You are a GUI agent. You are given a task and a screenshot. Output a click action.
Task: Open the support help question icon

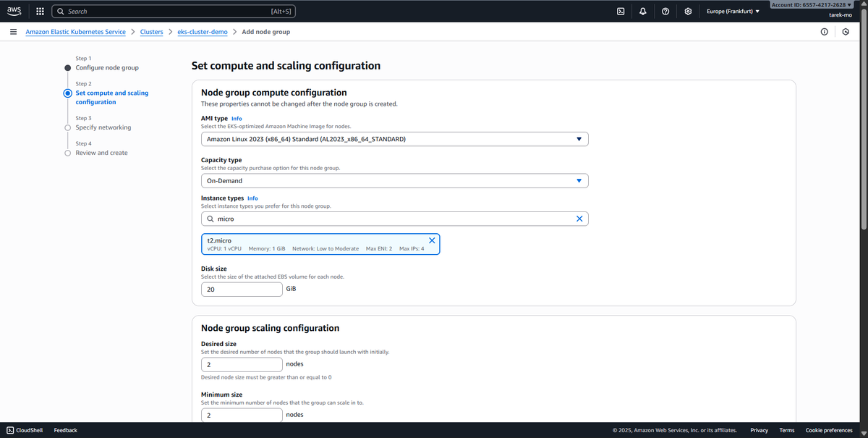pyautogui.click(x=665, y=12)
